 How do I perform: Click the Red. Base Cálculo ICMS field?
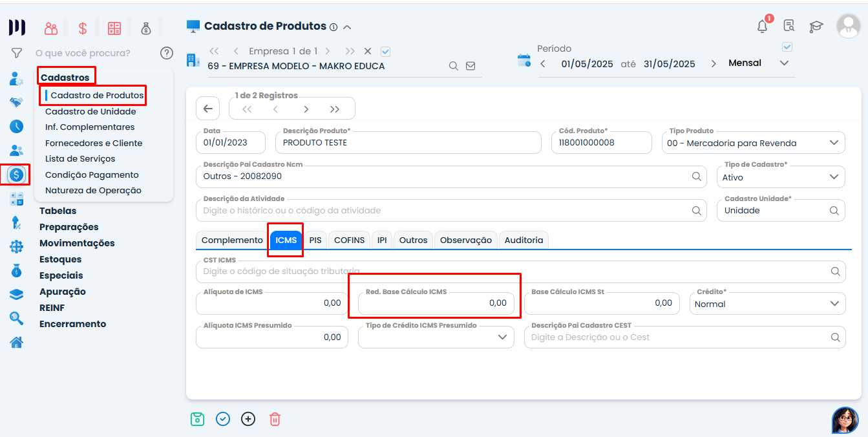pos(436,303)
